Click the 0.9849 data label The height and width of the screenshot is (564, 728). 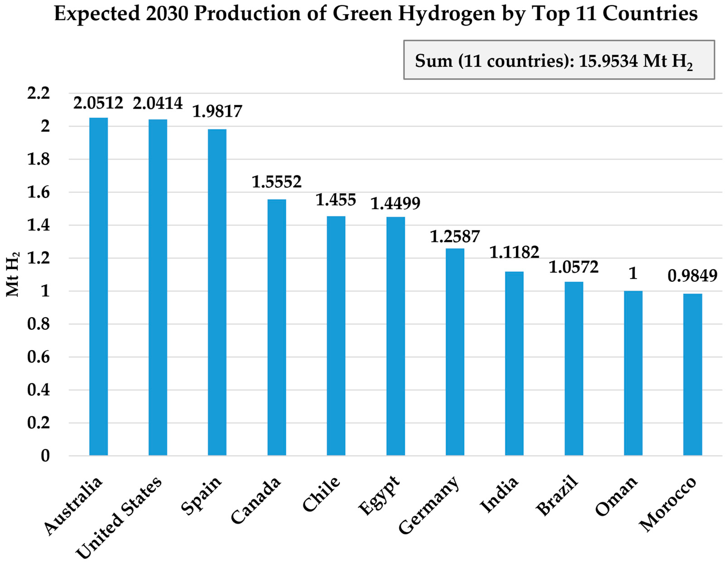coord(692,275)
